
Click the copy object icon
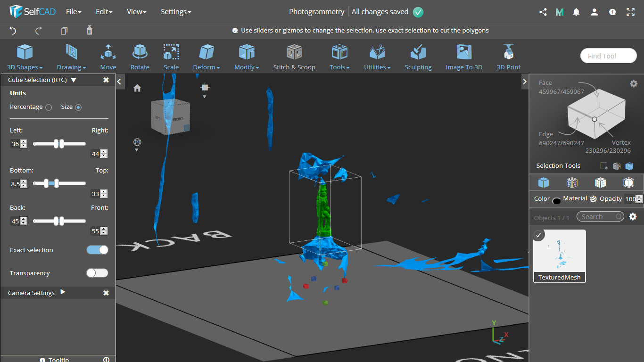64,31
